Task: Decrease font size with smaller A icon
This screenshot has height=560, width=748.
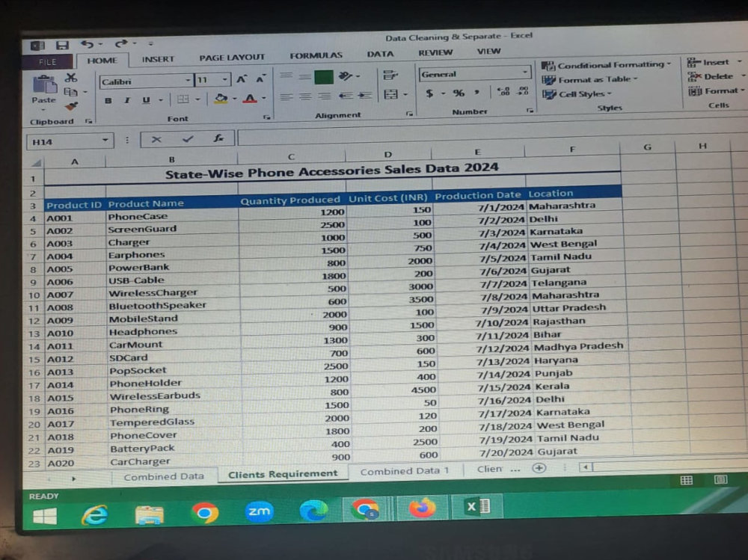Action: tap(260, 79)
